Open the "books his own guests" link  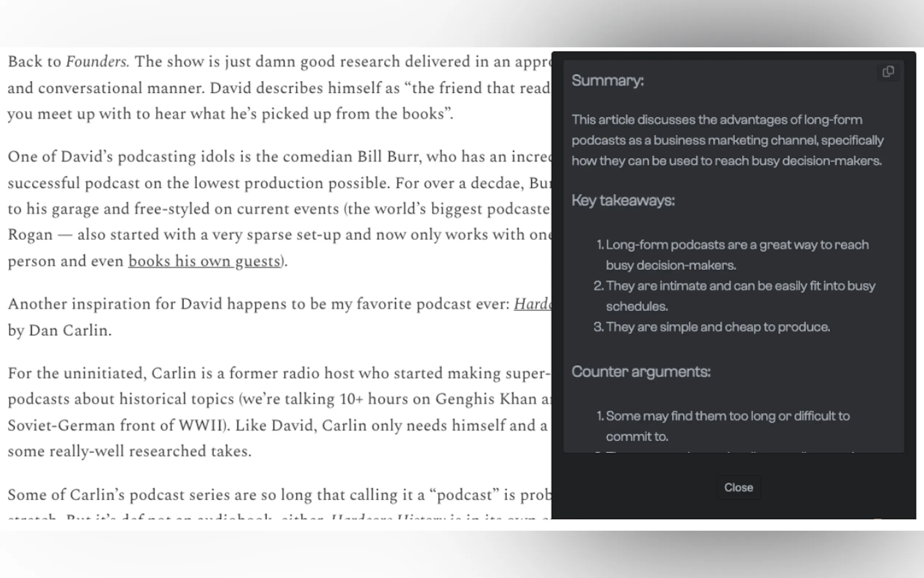tap(204, 261)
